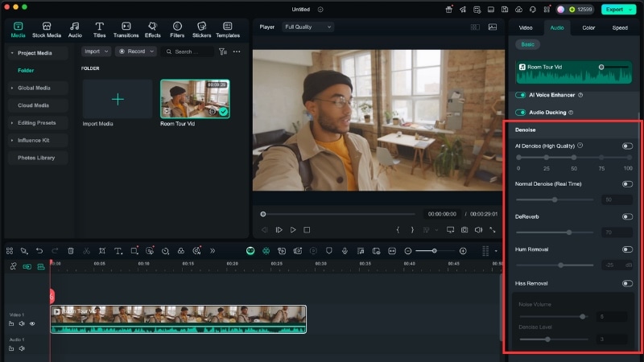Screen dimensions: 644x362
Task: Switch to the Color properties tab
Action: pyautogui.click(x=588, y=27)
